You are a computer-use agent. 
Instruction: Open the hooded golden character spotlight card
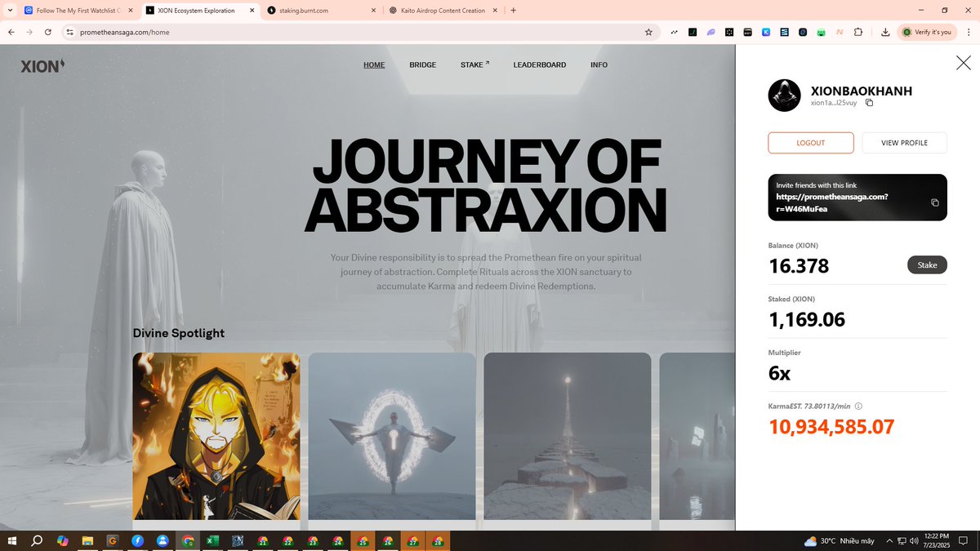pyautogui.click(x=216, y=436)
